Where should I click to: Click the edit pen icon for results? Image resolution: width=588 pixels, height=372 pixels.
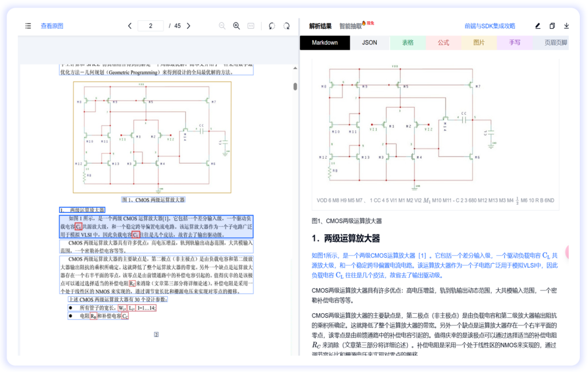pos(537,26)
